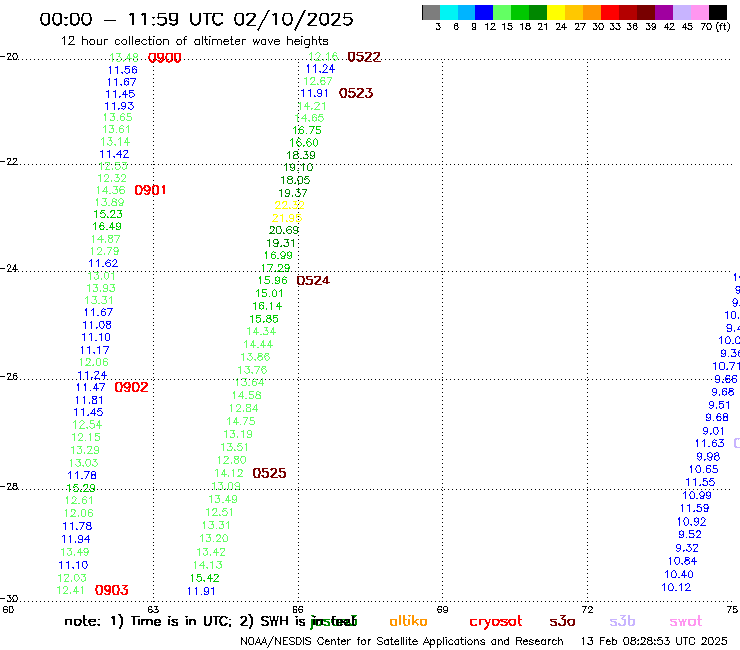Click the orange altika legend label
740x650 pixels.
tap(408, 621)
